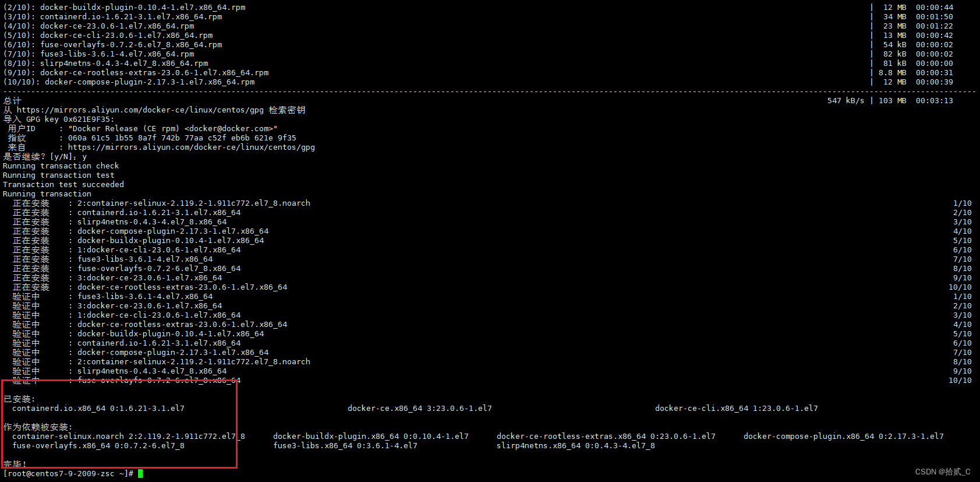Image resolution: width=980 pixels, height=482 pixels.
Task: Click dependency 'container-selinux.noarch 2:2.119.2-1.911c772.el7_8'
Action: tap(129, 436)
